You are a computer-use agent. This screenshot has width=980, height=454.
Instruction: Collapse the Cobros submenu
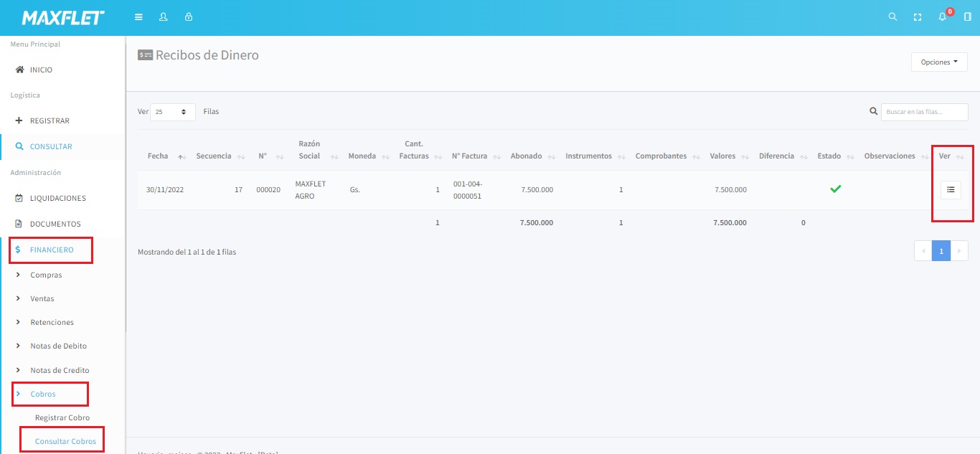tap(42, 394)
